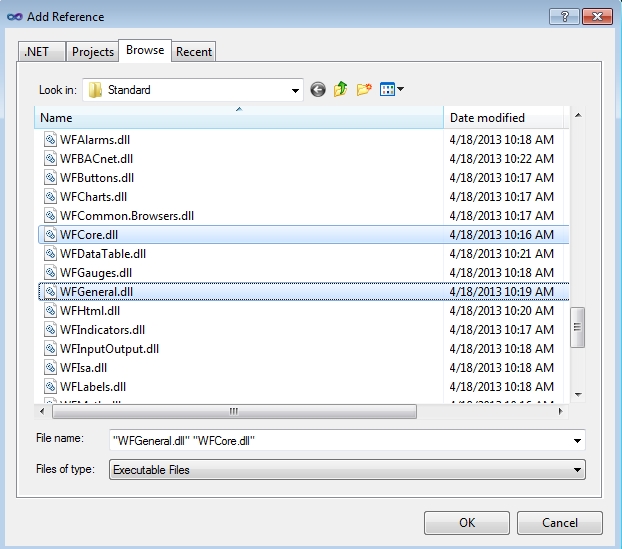
Task: Select the file name WFCharts.dll
Action: [x=93, y=197]
